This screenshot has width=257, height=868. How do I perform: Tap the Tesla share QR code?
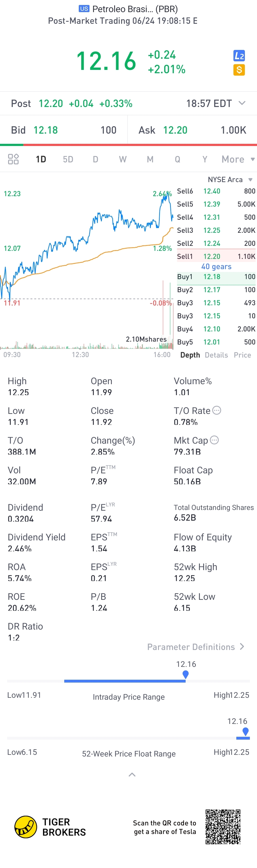click(223, 827)
